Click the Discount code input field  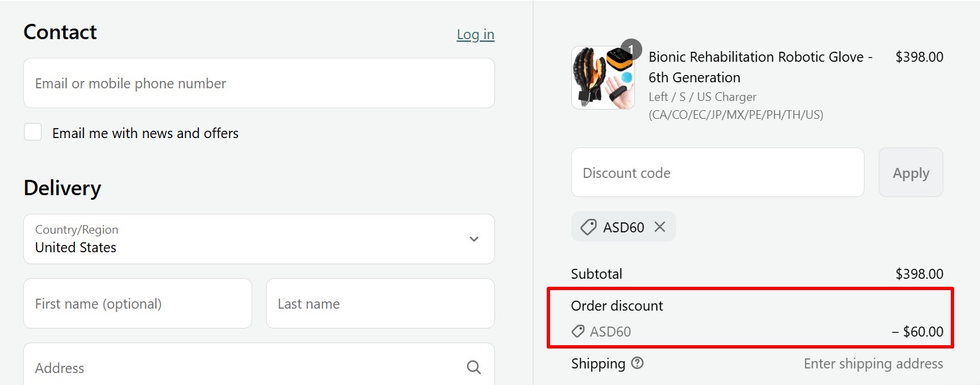(717, 172)
